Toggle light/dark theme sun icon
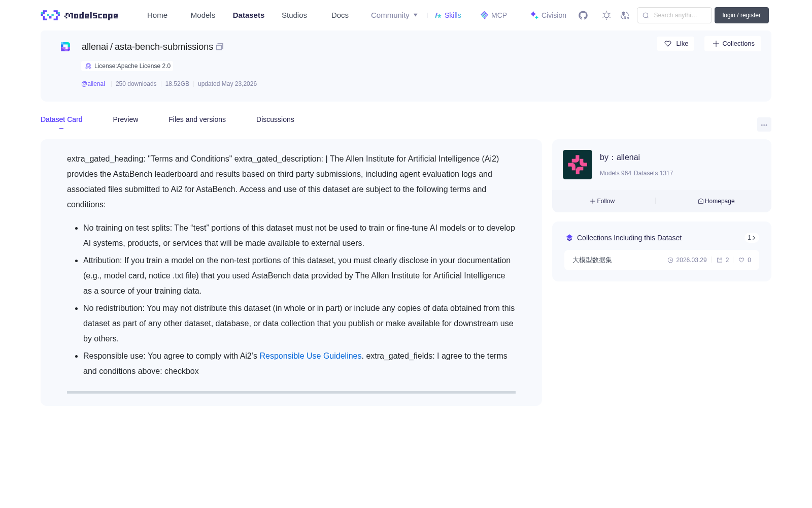This screenshot has height=508, width=812. point(606,15)
